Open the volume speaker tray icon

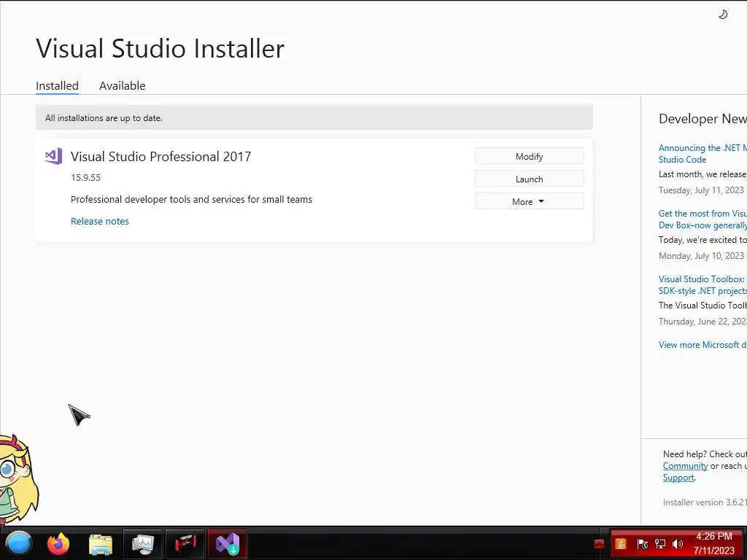click(677, 544)
